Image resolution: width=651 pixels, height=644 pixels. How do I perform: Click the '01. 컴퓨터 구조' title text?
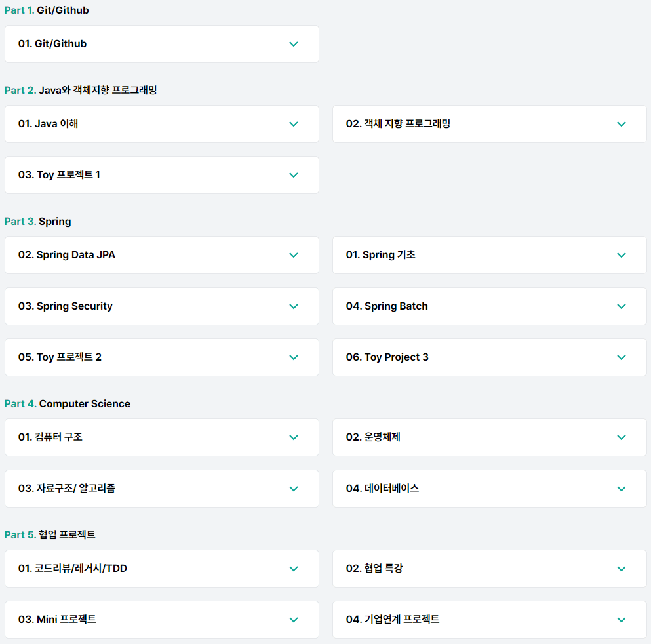click(x=50, y=437)
